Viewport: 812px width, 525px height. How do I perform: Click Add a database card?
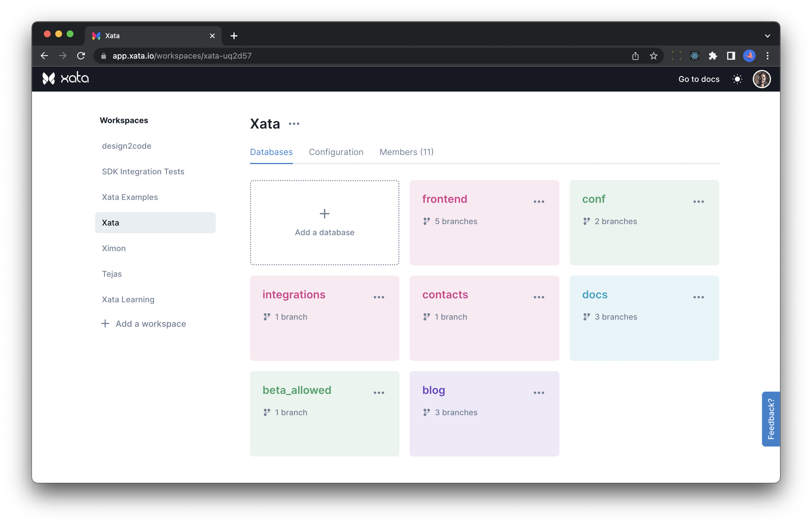tap(325, 223)
